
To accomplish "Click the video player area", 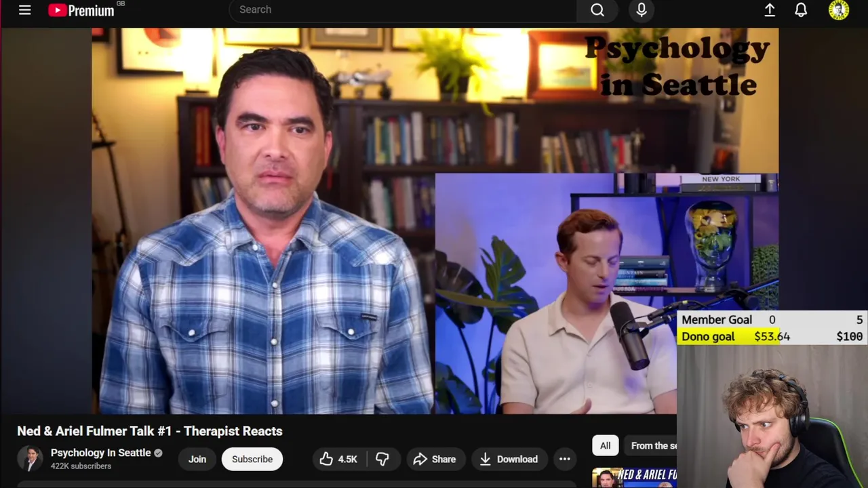I will (x=435, y=220).
